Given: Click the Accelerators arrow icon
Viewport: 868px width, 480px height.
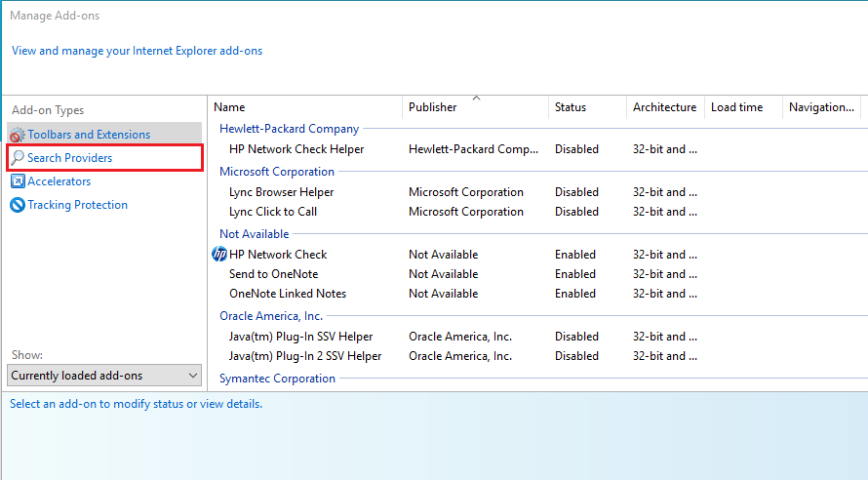Looking at the screenshot, I should [18, 181].
